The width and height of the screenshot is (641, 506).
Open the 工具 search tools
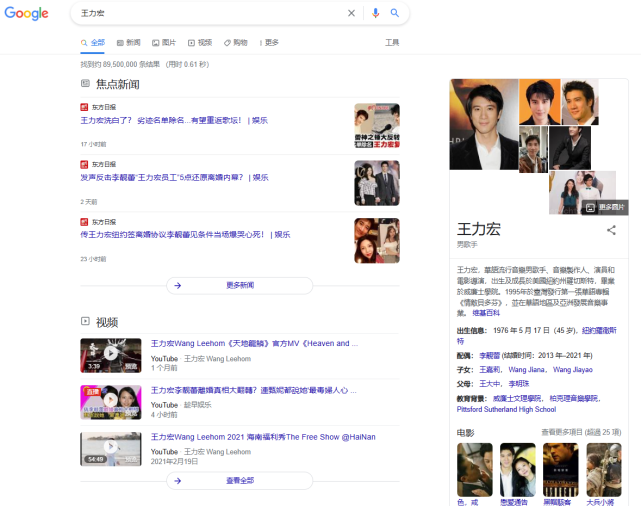tap(392, 43)
